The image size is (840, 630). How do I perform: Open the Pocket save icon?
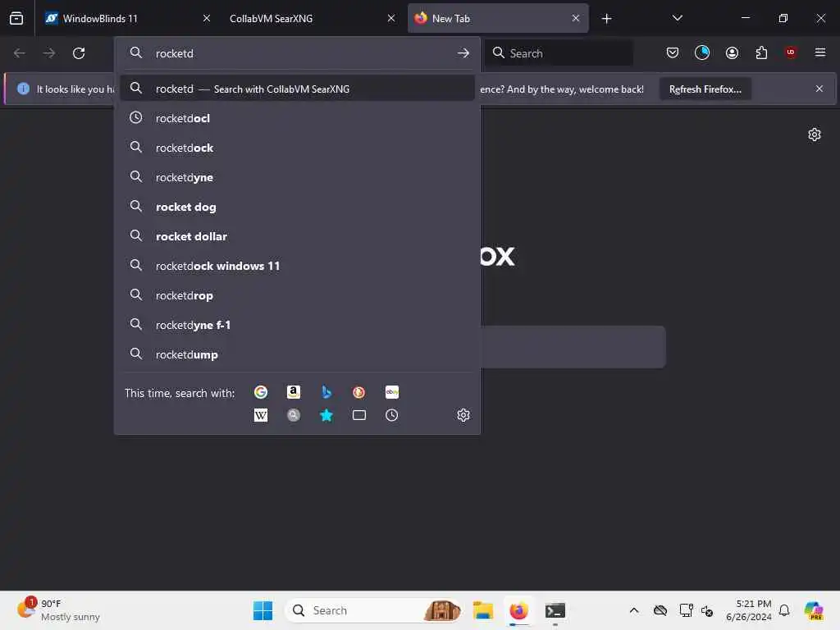[673, 52]
